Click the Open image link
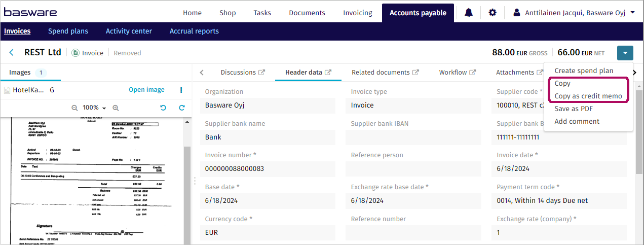Screen dimensions: 644x245 [x=146, y=90]
